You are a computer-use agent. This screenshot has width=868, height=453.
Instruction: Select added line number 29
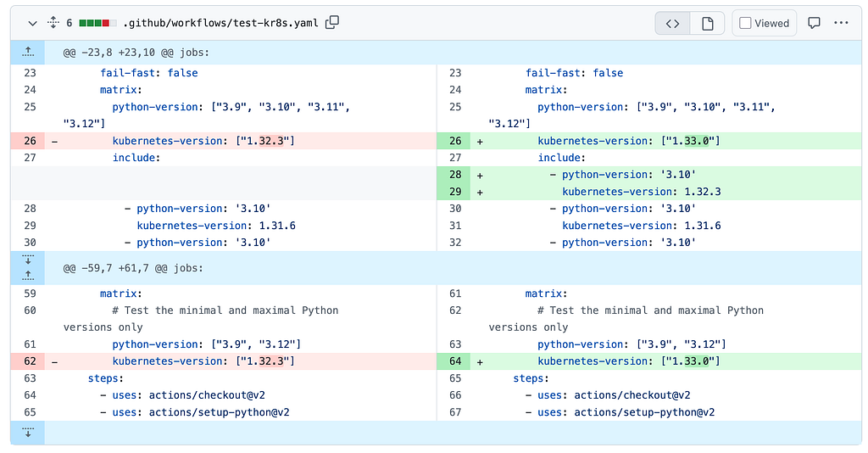455,192
